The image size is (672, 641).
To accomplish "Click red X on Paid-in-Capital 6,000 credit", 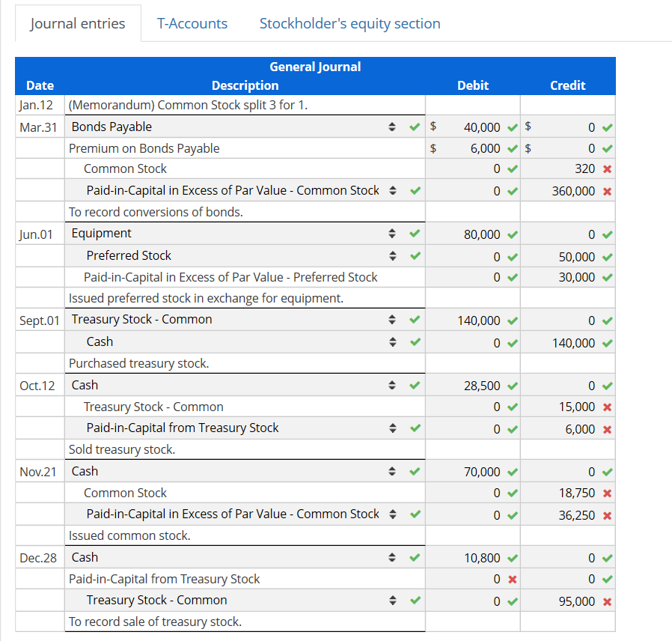I will point(605,428).
